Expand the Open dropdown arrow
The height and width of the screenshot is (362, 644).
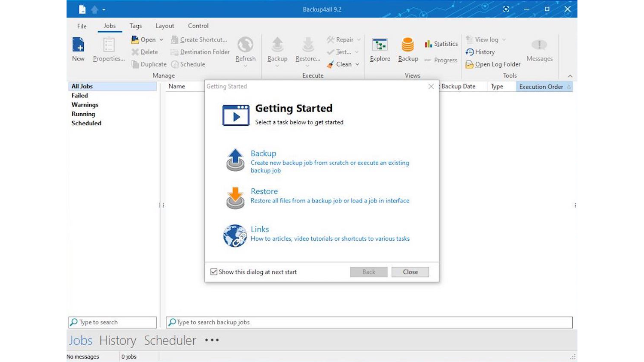point(161,40)
